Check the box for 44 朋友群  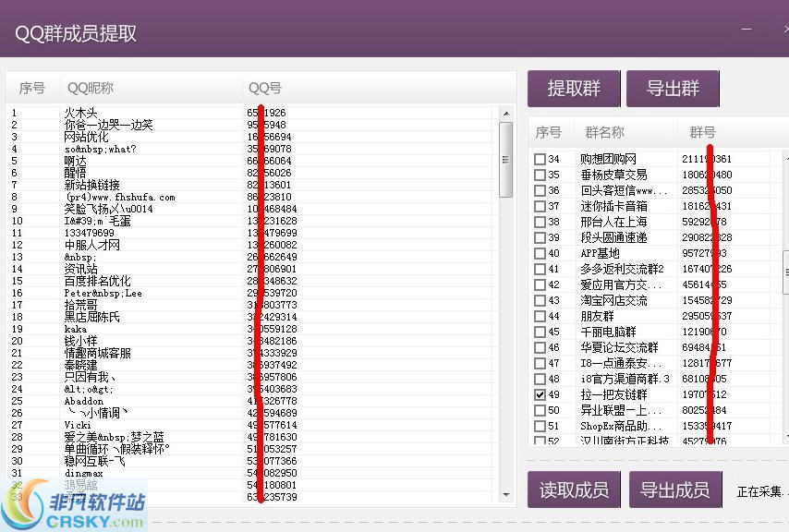pos(540,316)
